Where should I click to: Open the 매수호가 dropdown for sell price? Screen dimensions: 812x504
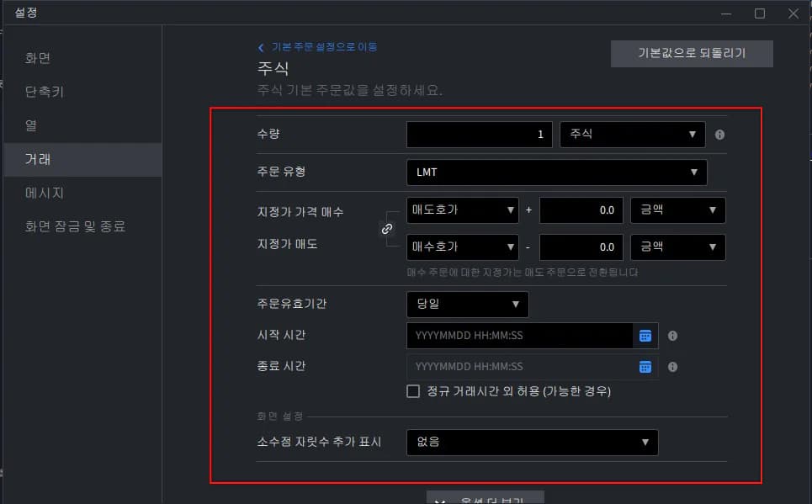click(x=463, y=247)
